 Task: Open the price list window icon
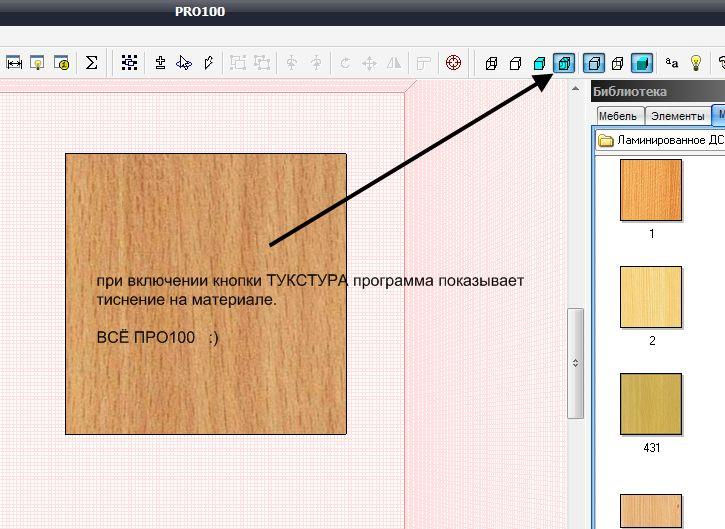coord(61,62)
